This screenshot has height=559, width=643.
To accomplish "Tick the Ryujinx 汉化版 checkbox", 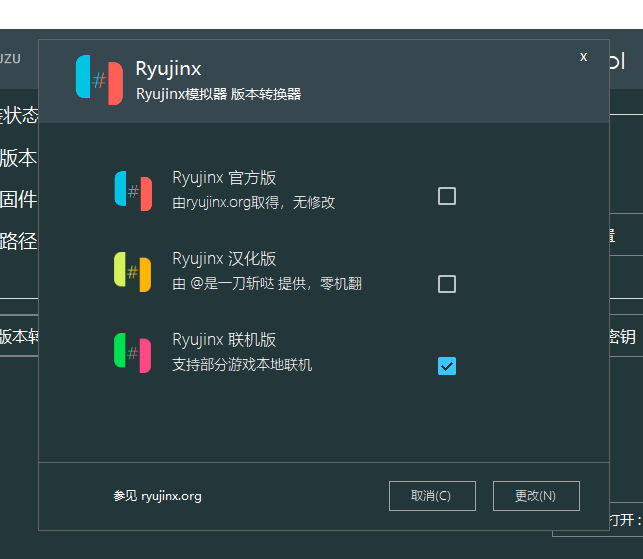I will click(447, 284).
